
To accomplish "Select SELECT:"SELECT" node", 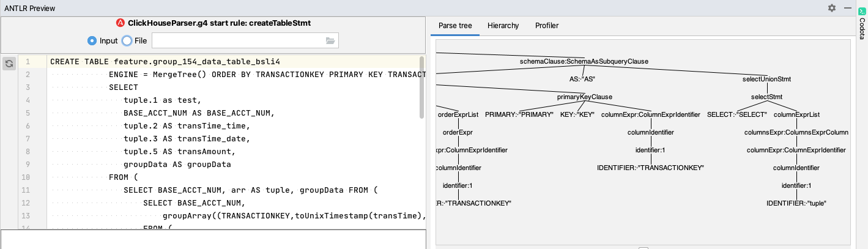I will [736, 114].
